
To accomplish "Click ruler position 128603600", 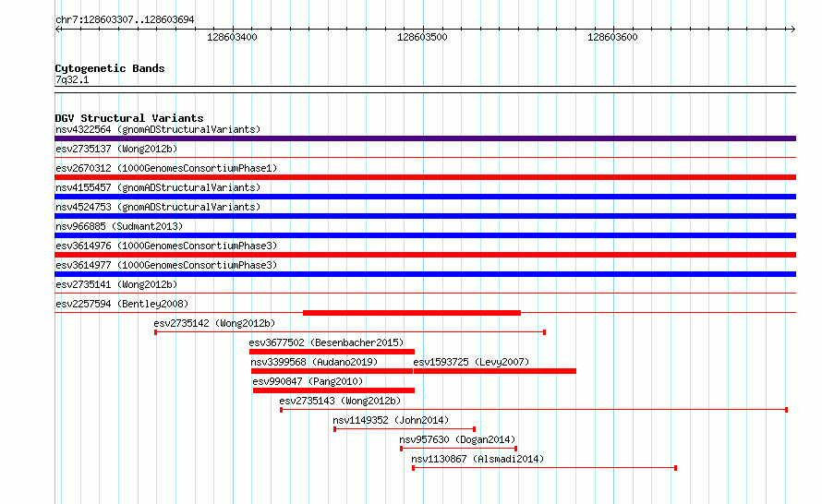I will click(613, 37).
